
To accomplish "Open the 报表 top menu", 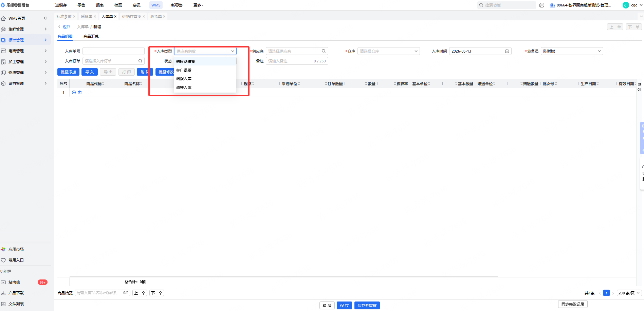I will click(x=100, y=5).
